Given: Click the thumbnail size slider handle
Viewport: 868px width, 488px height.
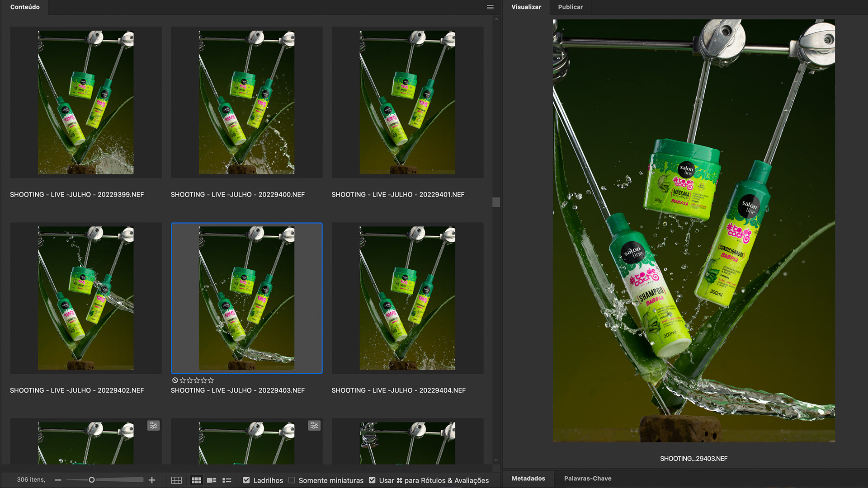Looking at the screenshot, I should [92, 480].
